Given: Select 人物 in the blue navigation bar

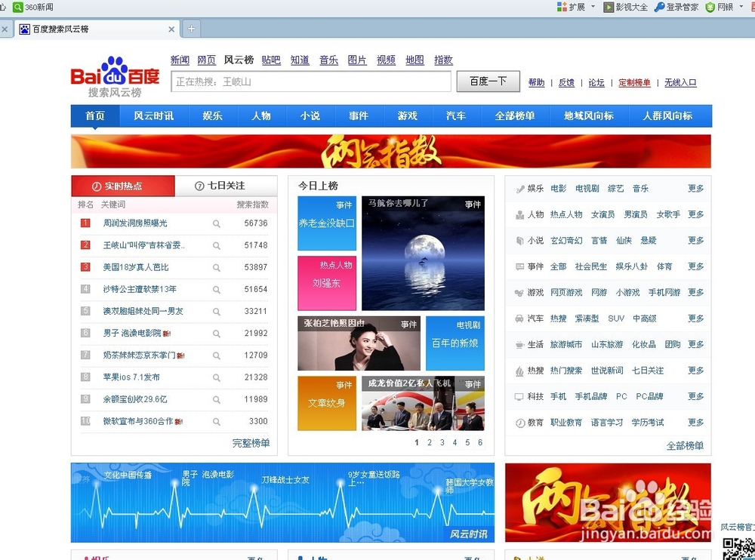Looking at the screenshot, I should 261,115.
